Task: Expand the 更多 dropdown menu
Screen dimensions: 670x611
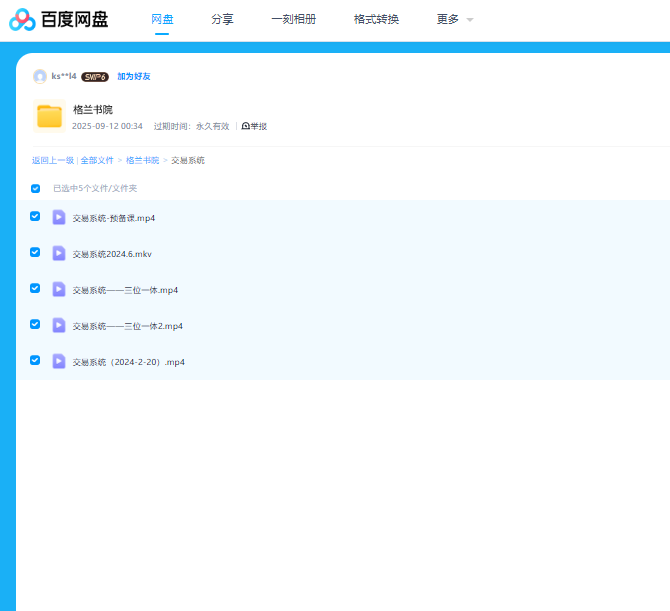Action: point(454,19)
